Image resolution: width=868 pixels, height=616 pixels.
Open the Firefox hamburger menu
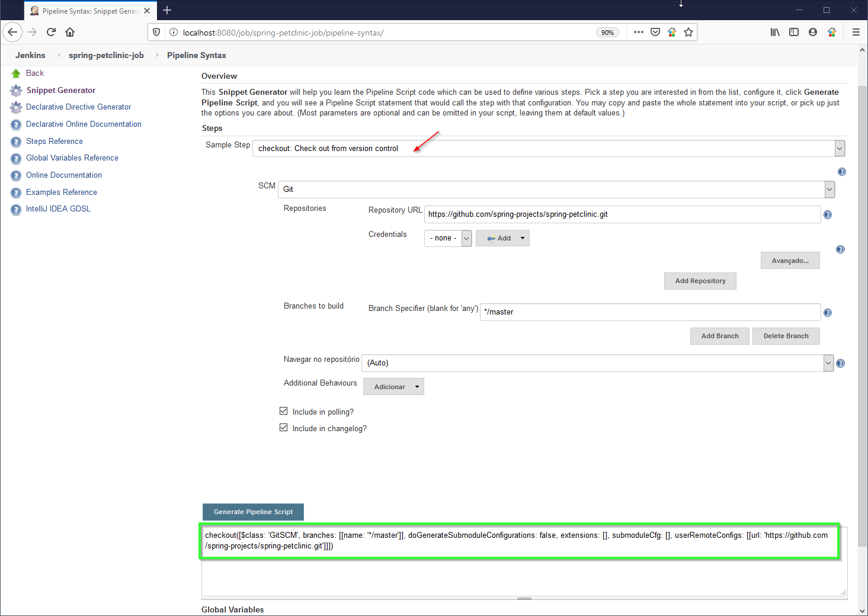(856, 32)
